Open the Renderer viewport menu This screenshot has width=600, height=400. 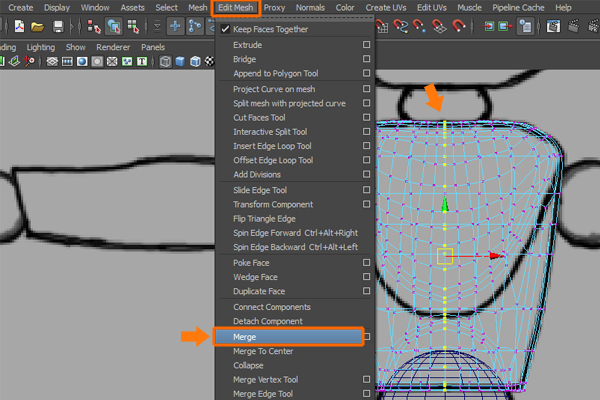pyautogui.click(x=113, y=47)
